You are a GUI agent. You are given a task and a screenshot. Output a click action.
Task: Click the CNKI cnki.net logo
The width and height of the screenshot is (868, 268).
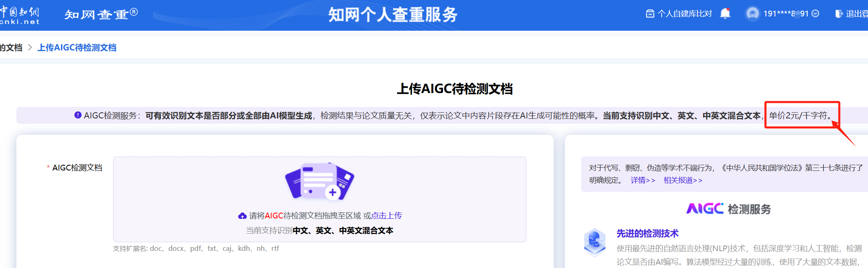[19, 15]
